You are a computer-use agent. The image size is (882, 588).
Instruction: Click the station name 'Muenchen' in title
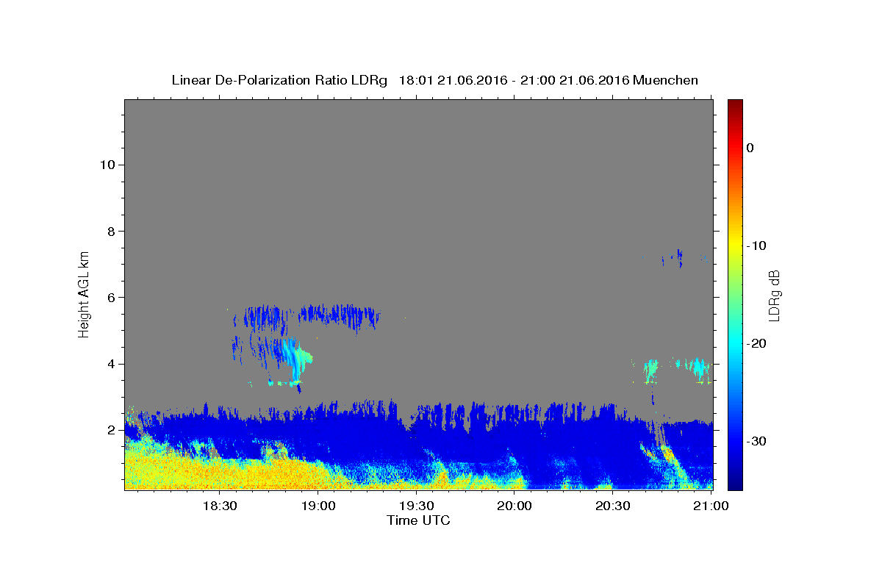(x=666, y=80)
